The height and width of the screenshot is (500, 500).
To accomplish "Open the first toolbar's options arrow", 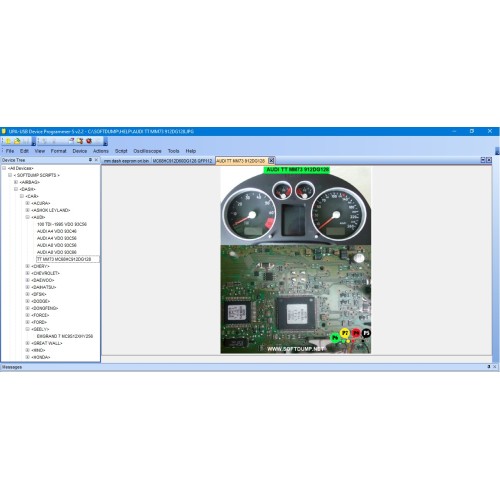I will [34, 141].
